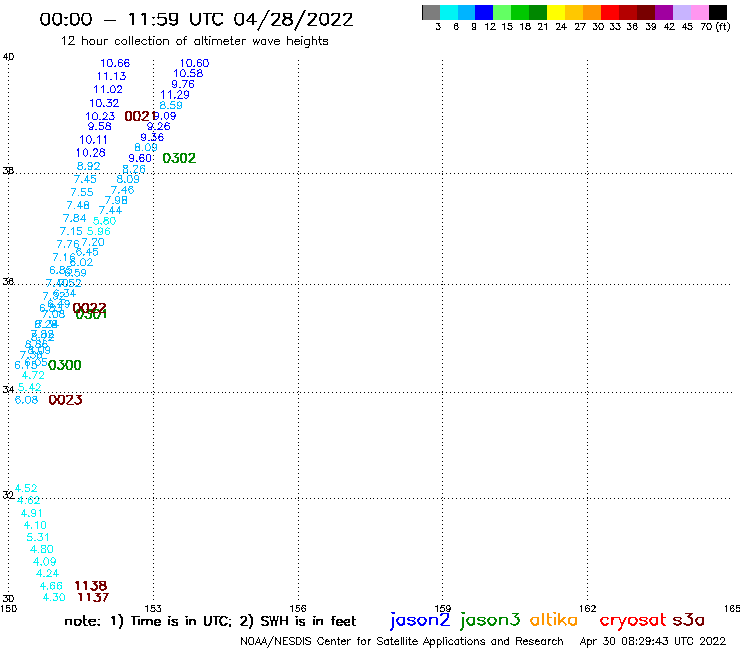Click the jason3 satellite legend label

[x=490, y=620]
